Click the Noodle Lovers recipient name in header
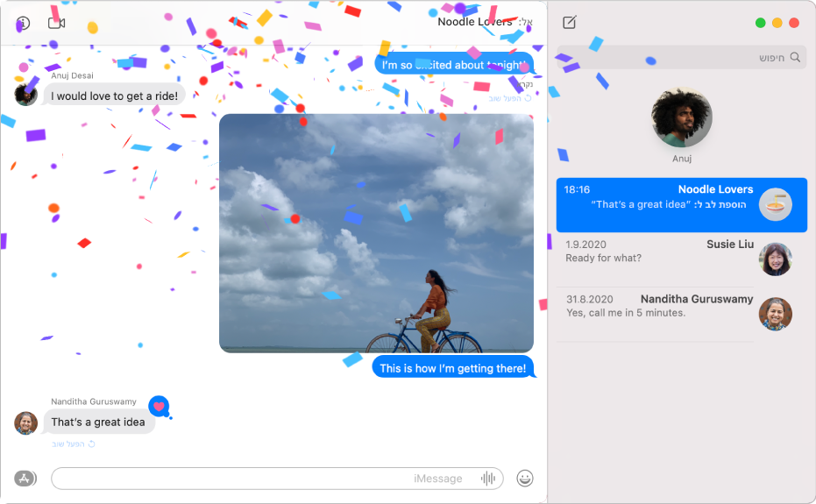Viewport: 816px width, 504px height. click(475, 22)
